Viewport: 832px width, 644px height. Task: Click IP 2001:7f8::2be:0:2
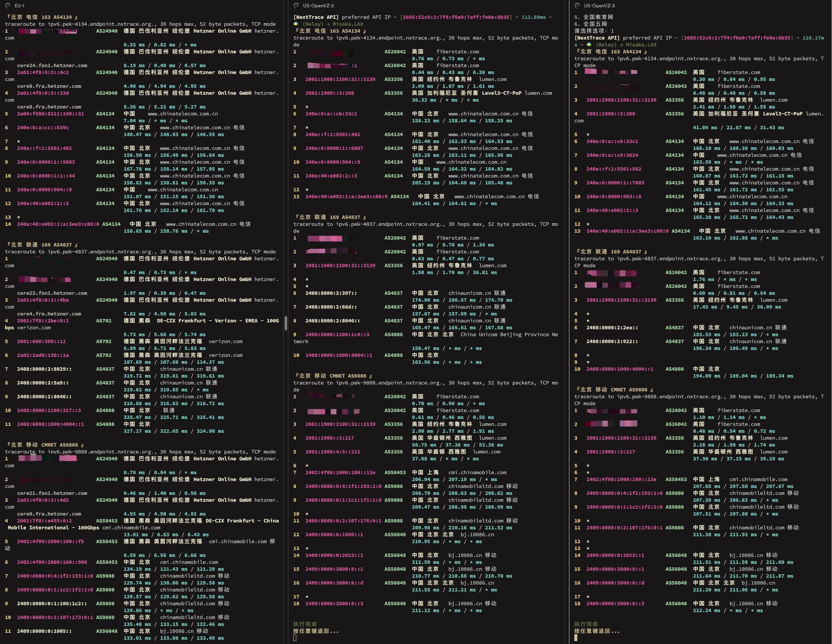pos(43,321)
